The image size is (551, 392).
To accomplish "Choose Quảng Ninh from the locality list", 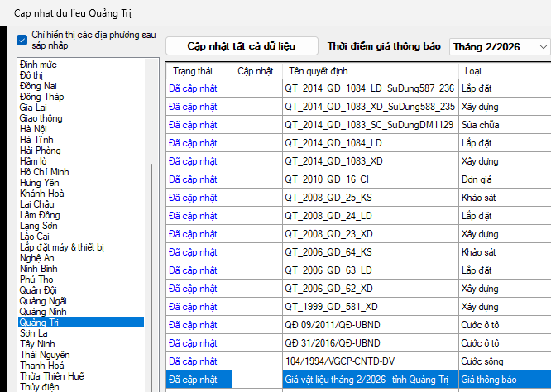I will (x=45, y=312).
